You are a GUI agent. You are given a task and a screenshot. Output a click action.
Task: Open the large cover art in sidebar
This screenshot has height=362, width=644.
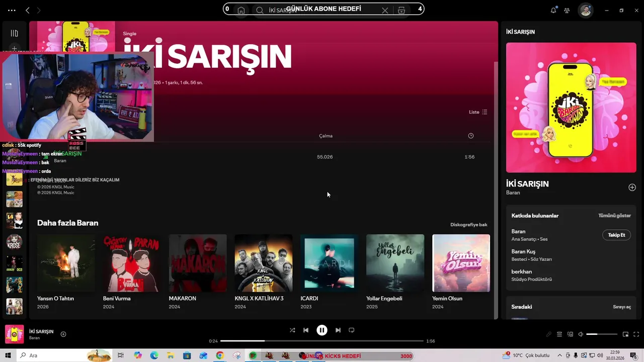pos(571,108)
